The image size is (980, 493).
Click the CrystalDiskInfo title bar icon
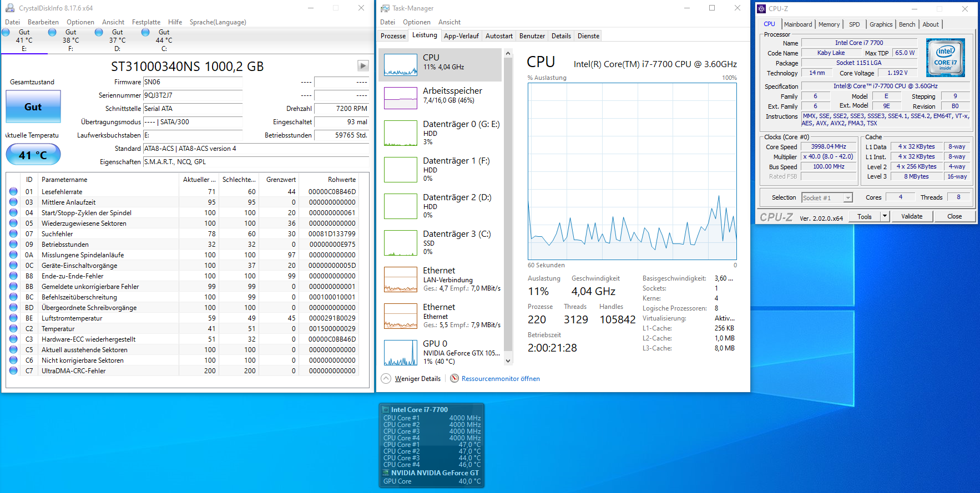coord(10,8)
